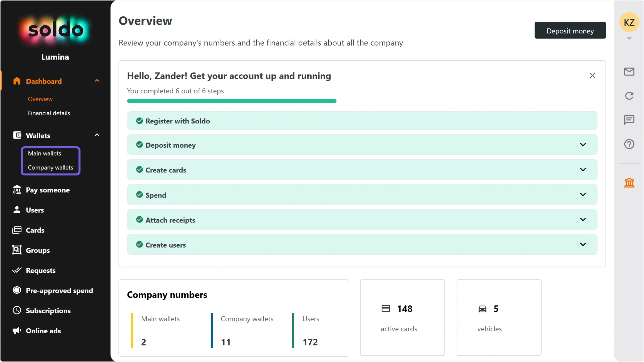Open Pay someone in the sidebar
This screenshot has width=644, height=362.
click(48, 190)
